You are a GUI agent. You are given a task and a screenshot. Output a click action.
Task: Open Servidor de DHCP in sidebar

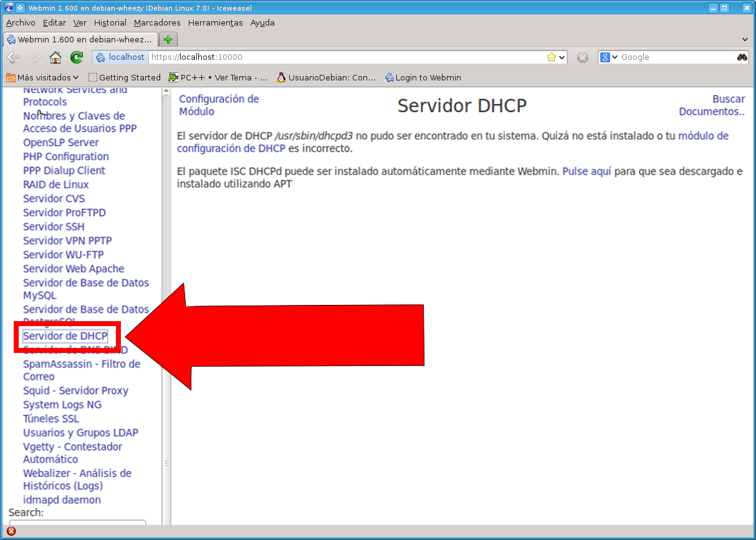(65, 336)
